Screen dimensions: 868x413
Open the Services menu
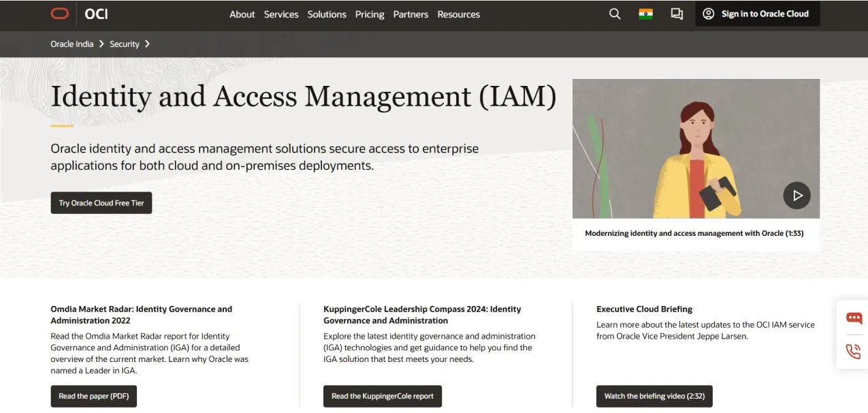pyautogui.click(x=281, y=14)
